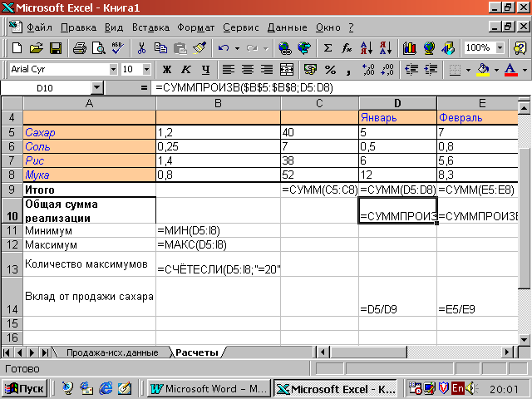Open the Файл menu
This screenshot has height=399, width=532.
point(39,27)
